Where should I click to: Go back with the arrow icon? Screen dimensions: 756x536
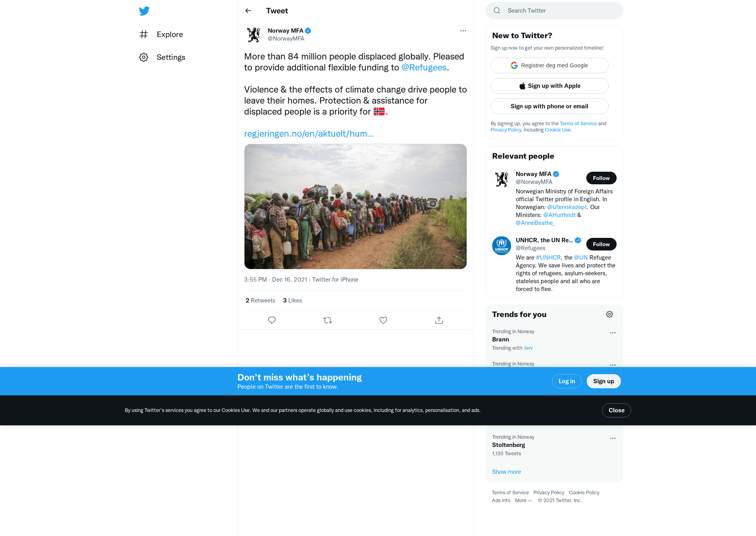248,11
